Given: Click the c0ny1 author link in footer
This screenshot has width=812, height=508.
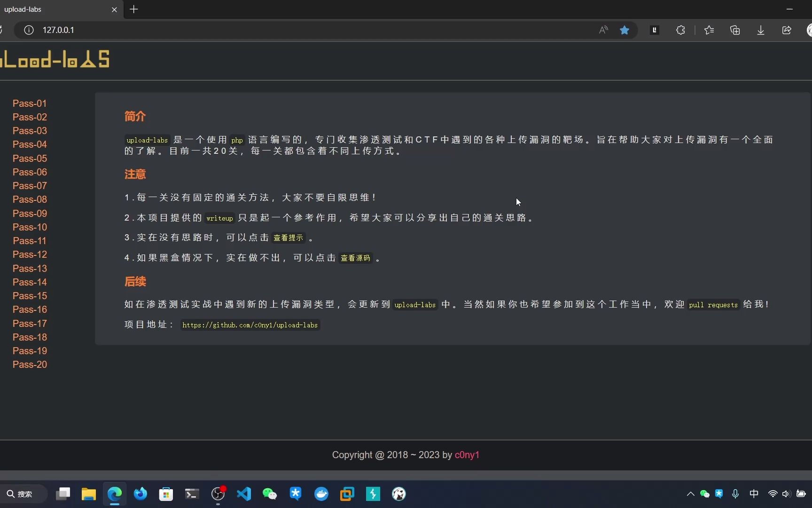Looking at the screenshot, I should [467, 455].
